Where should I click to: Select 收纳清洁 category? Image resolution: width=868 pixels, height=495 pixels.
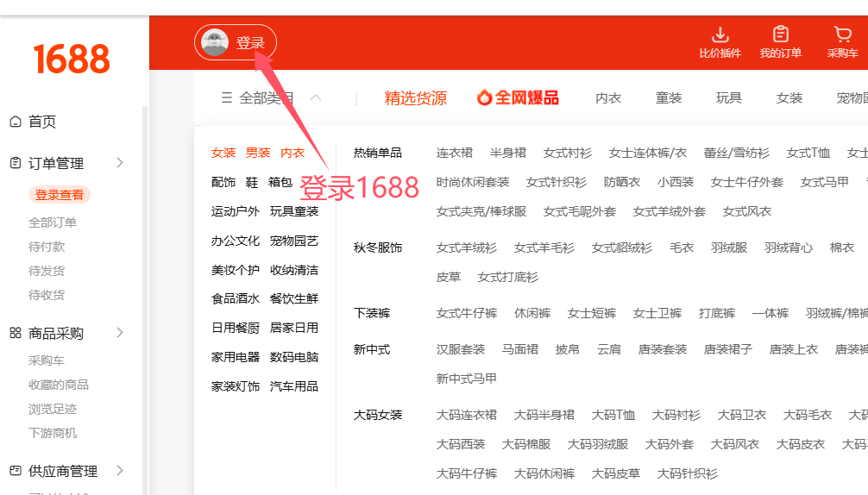[x=294, y=270]
